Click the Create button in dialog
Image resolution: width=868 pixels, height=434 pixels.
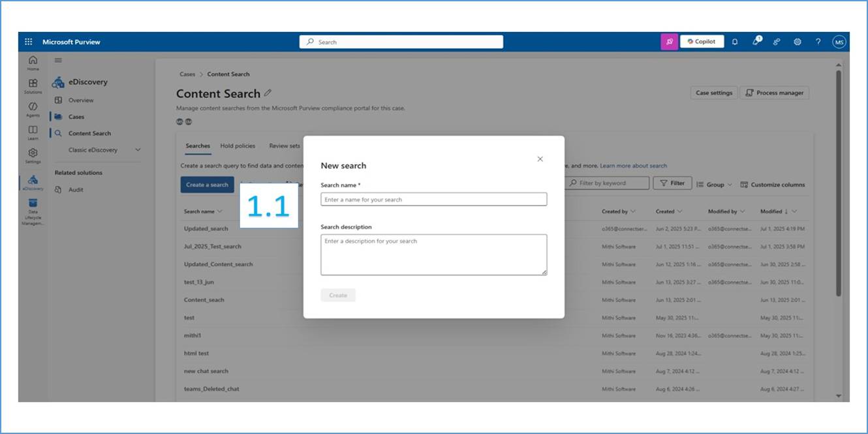click(338, 295)
